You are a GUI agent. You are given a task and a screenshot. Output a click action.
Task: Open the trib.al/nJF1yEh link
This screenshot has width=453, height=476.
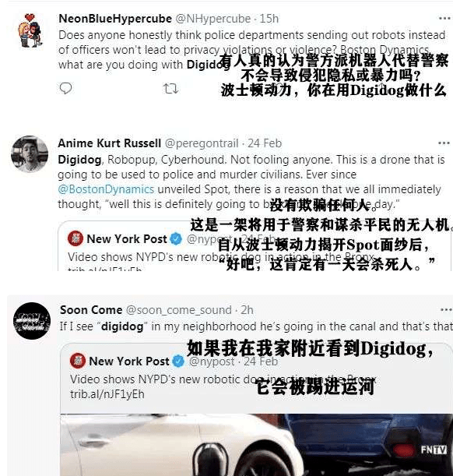pyautogui.click(x=107, y=394)
